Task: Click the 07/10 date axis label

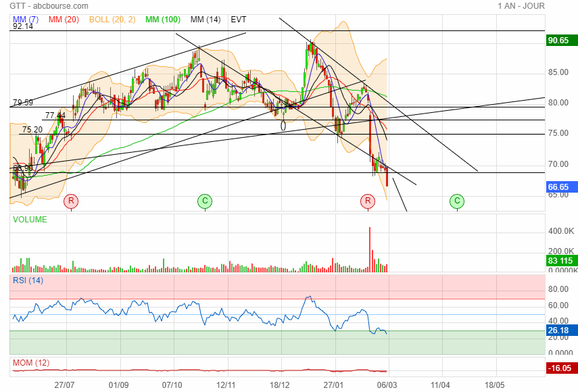Action: 172,385
